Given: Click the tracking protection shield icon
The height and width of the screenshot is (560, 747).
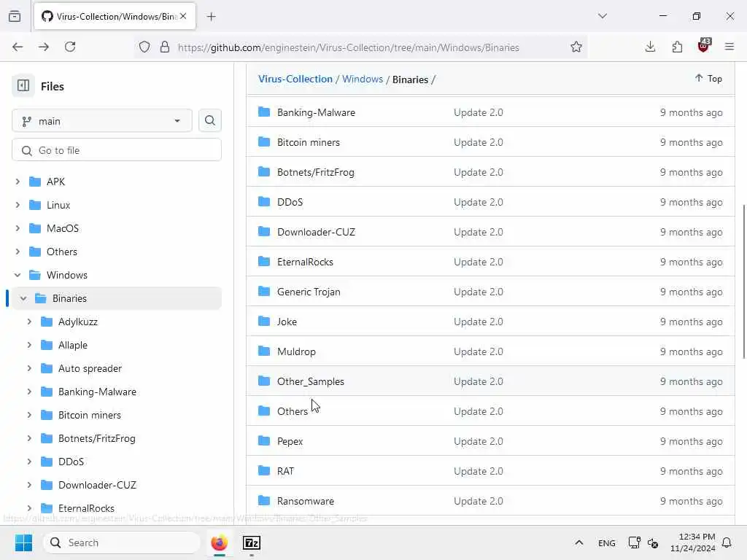Looking at the screenshot, I should 144,47.
